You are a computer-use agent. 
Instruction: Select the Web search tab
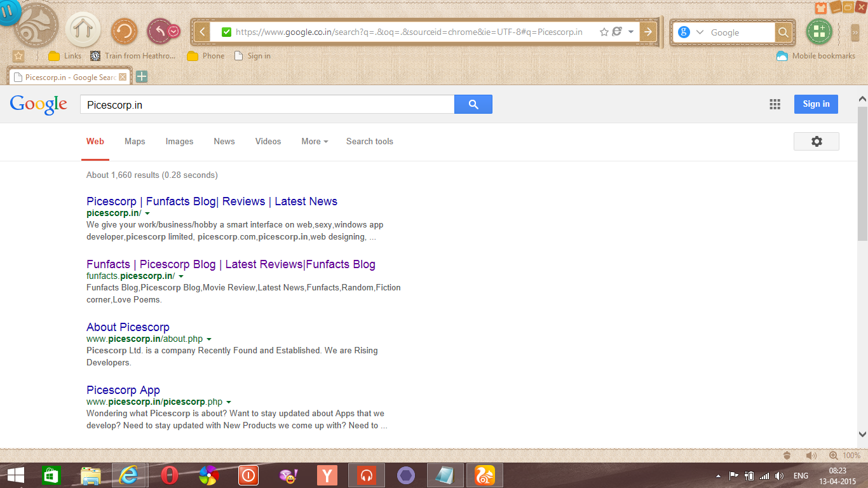click(x=95, y=142)
